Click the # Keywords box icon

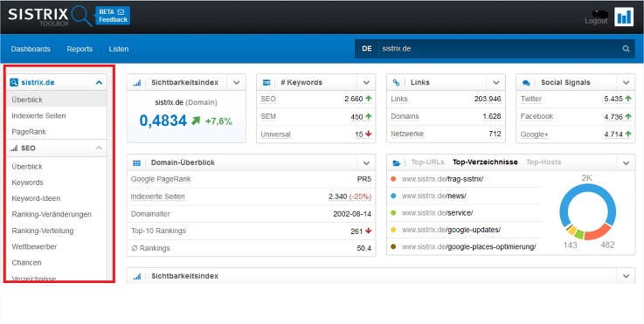[x=267, y=83]
